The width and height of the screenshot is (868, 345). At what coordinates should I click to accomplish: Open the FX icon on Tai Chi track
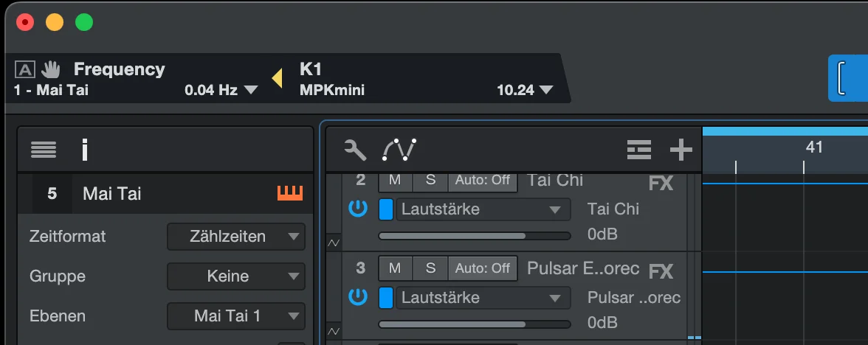pyautogui.click(x=661, y=183)
